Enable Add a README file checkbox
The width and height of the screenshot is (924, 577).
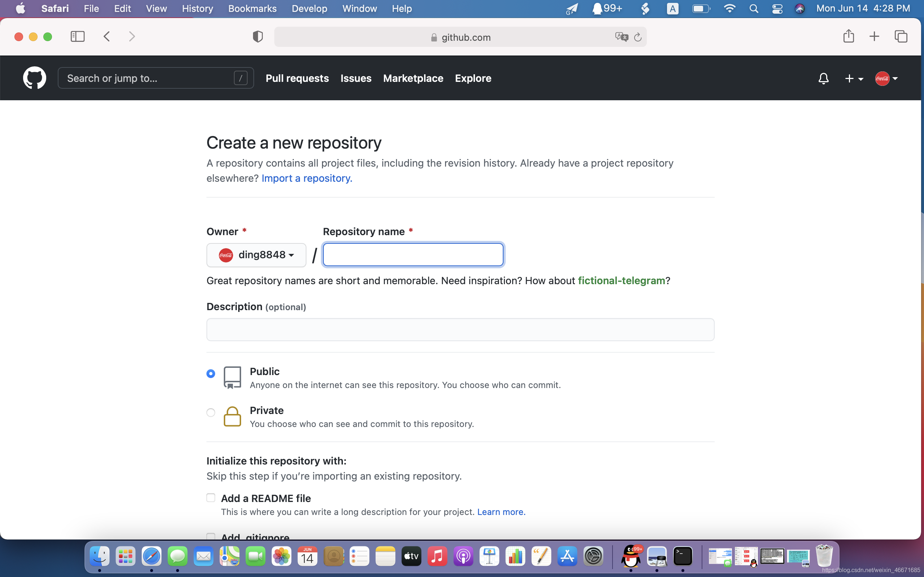pos(210,497)
